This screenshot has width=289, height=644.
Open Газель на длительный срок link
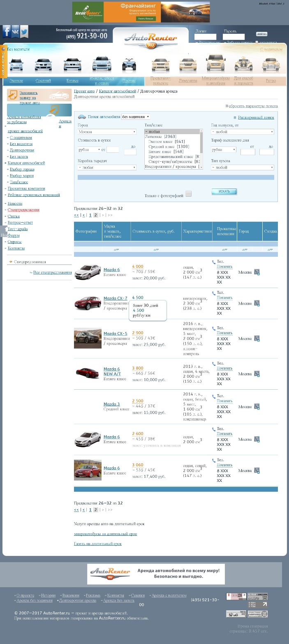[98, 544]
